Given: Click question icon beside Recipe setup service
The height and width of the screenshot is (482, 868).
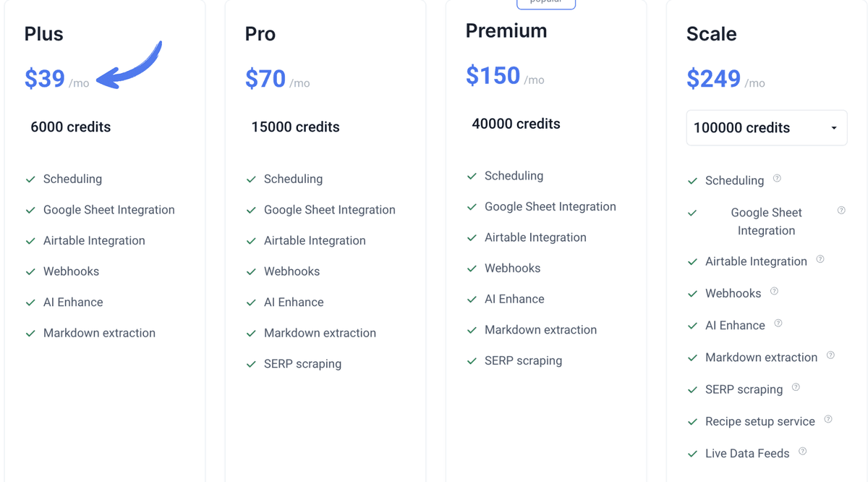Looking at the screenshot, I should pyautogui.click(x=828, y=419).
